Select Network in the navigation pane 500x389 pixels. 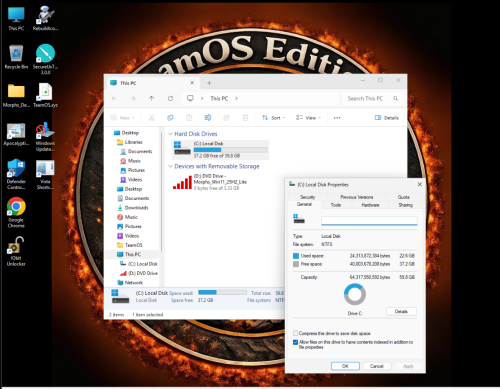(133, 282)
